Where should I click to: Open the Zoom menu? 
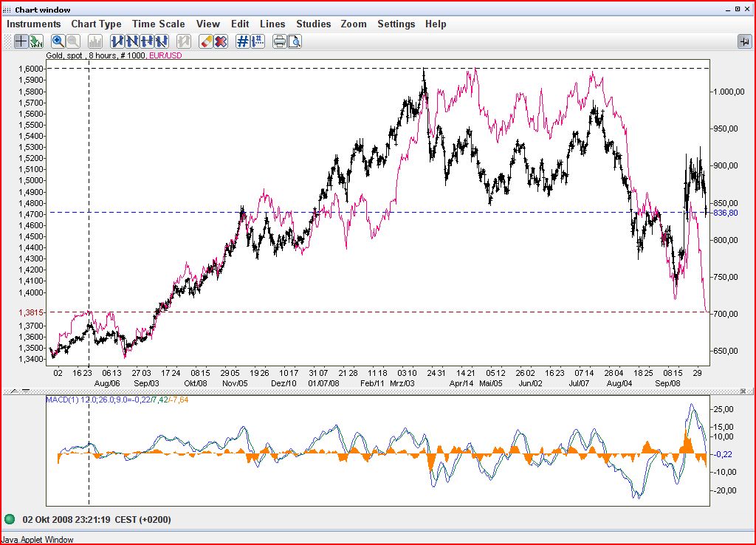click(x=354, y=24)
